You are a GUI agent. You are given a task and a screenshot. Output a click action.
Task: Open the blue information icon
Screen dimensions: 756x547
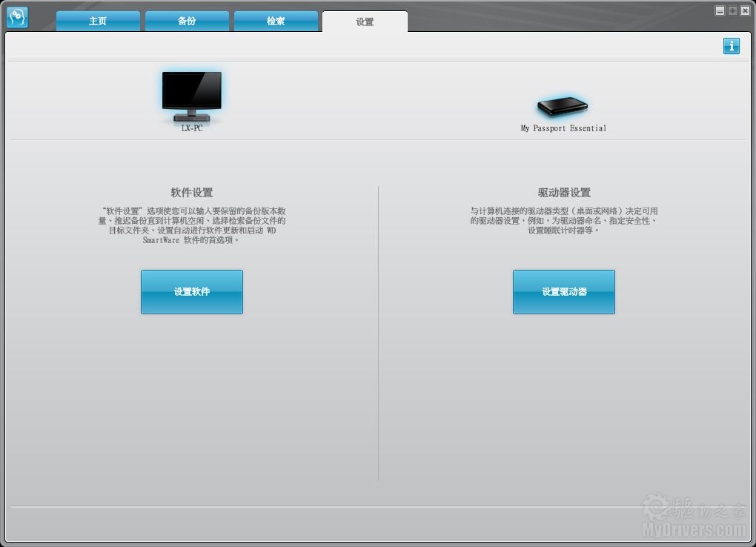732,46
